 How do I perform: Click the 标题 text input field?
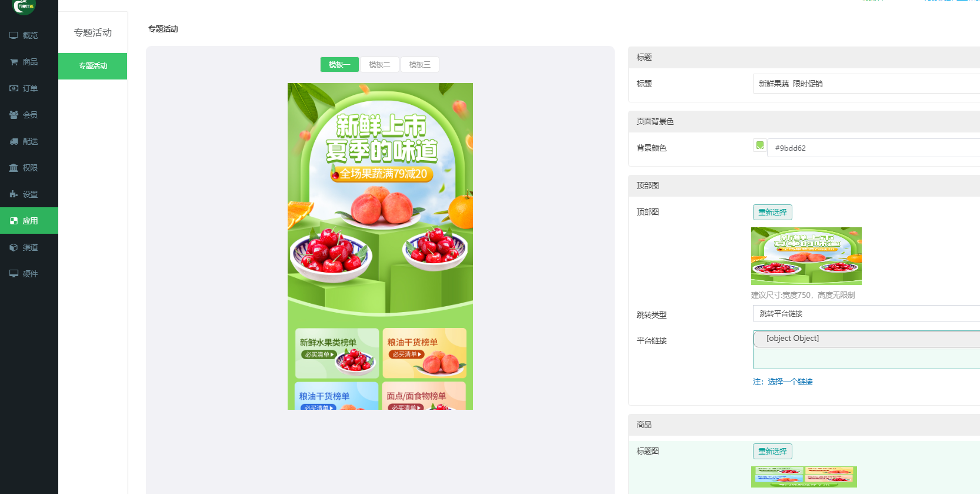click(866, 84)
